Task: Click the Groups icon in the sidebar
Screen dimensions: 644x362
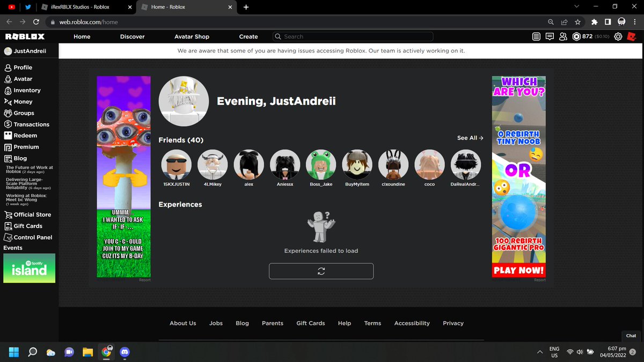Action: (x=8, y=113)
